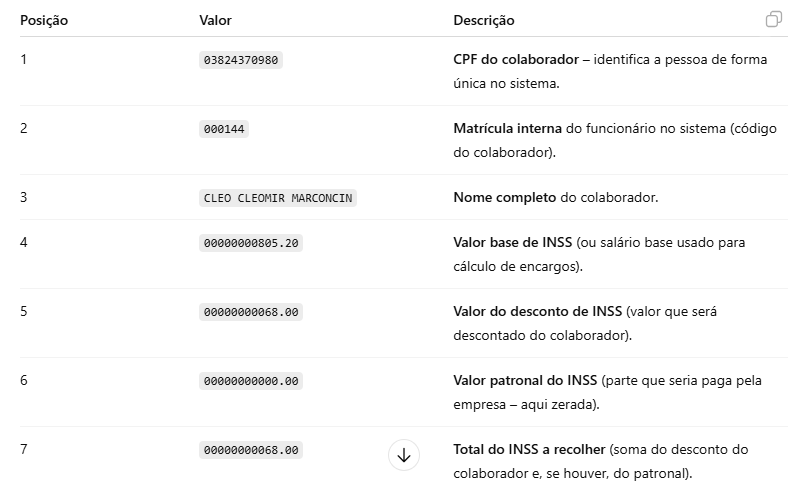Click the Valor column header
This screenshot has height=494, width=794.
[x=215, y=20]
